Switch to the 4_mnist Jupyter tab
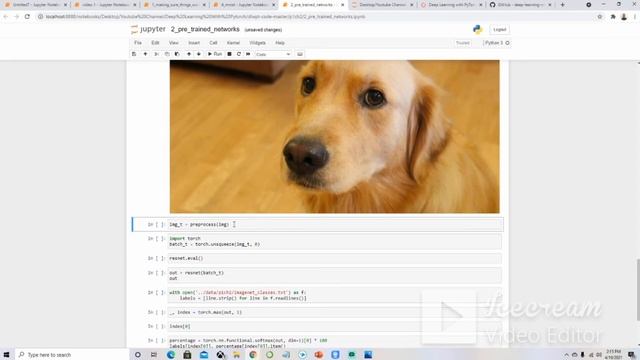Screen dimensions: 640x360 tap(244, 5)
